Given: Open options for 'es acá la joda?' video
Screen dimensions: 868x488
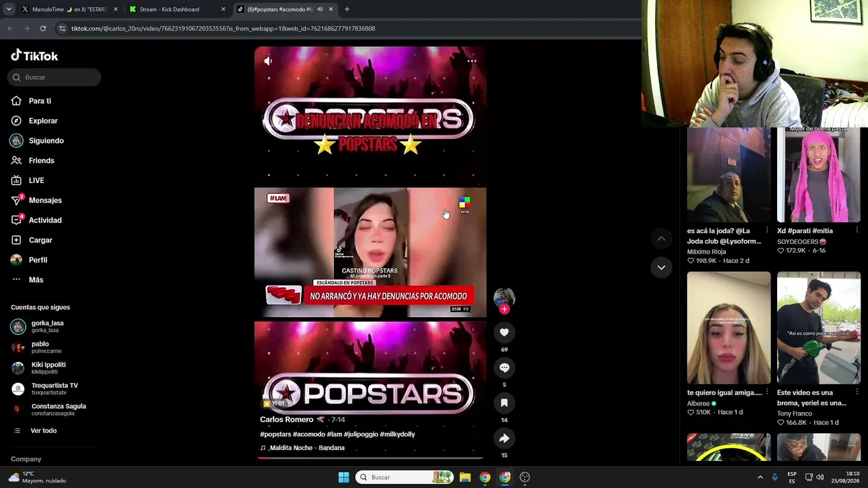Looking at the screenshot, I should (767, 230).
